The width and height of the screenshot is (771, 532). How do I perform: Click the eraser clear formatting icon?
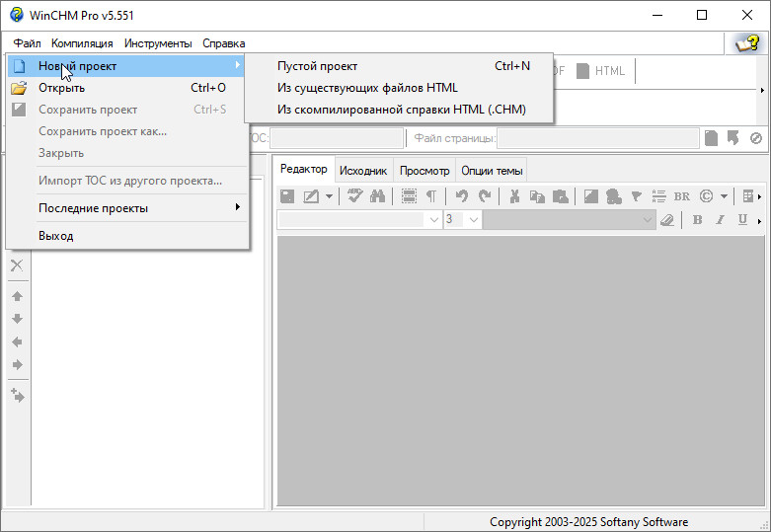coord(667,220)
